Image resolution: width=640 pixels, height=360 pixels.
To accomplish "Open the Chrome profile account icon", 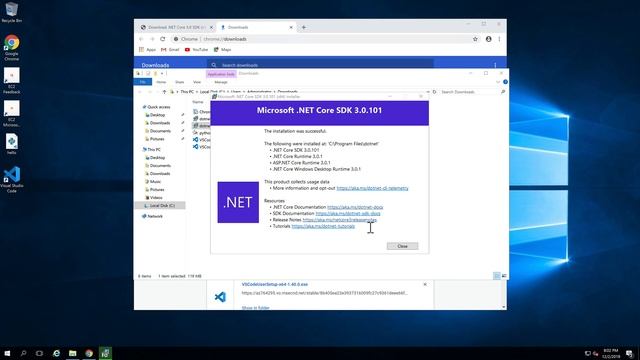I will 488,39.
